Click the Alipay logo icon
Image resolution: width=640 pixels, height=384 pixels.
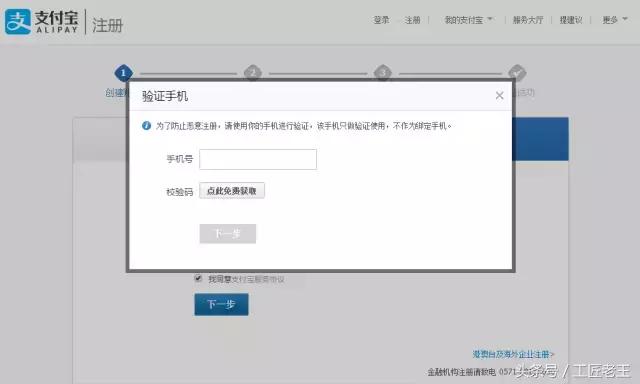(x=18, y=22)
